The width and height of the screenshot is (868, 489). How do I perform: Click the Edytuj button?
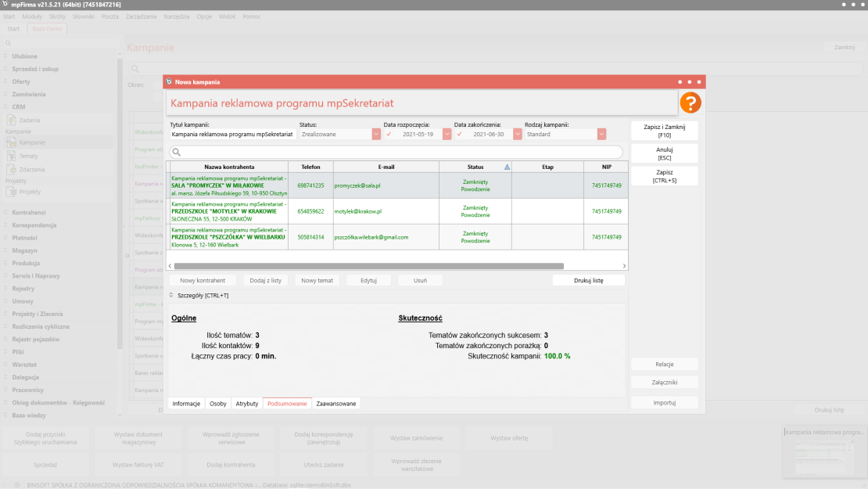pyautogui.click(x=368, y=280)
